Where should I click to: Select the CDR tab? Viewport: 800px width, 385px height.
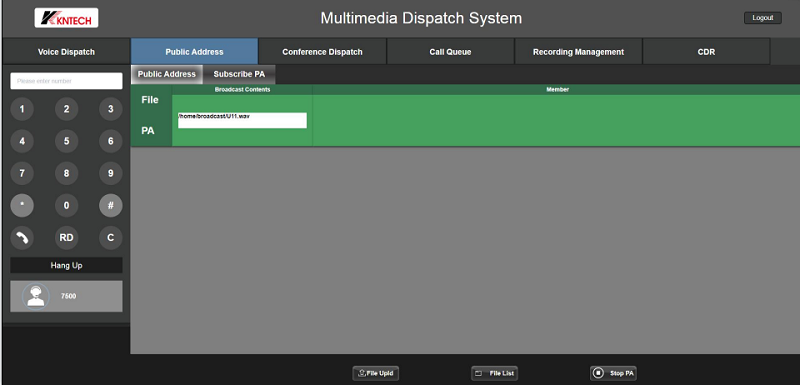[x=707, y=52]
